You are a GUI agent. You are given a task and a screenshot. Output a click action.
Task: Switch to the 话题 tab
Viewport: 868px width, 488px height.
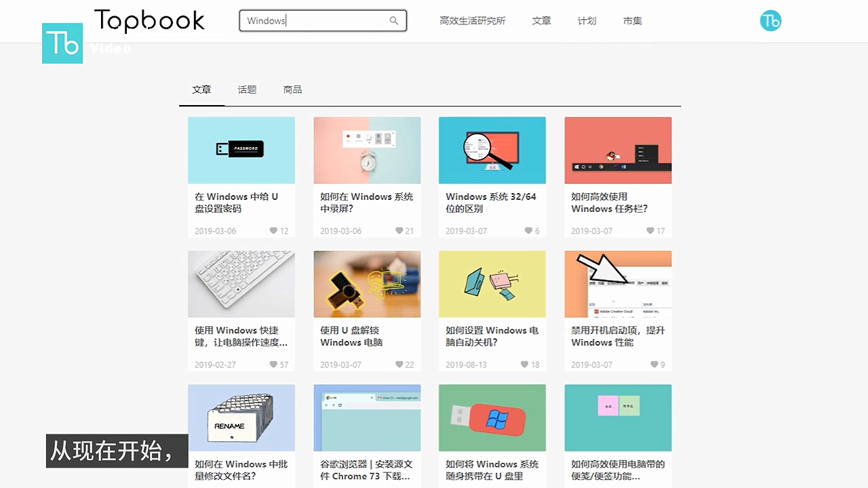tap(247, 89)
